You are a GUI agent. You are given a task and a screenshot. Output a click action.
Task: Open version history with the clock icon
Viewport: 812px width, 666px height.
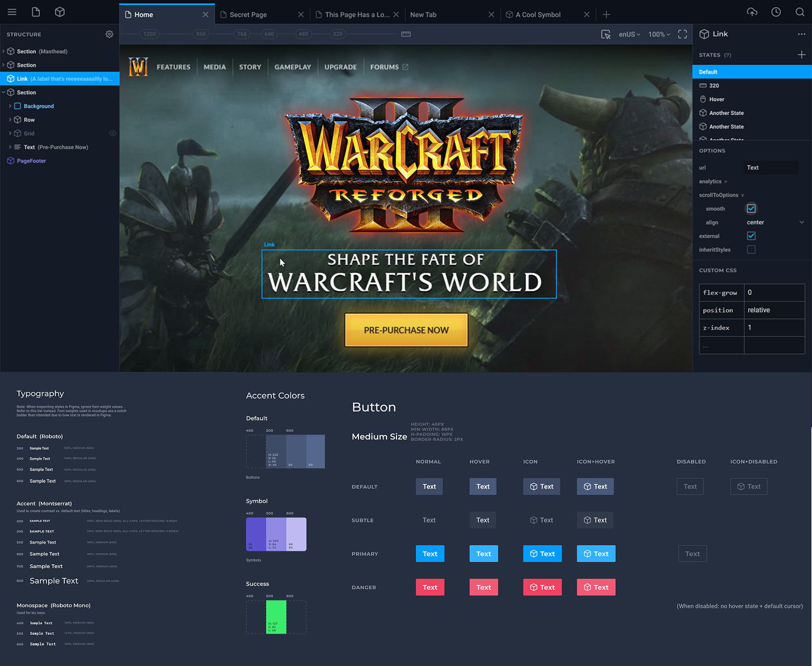tap(776, 12)
